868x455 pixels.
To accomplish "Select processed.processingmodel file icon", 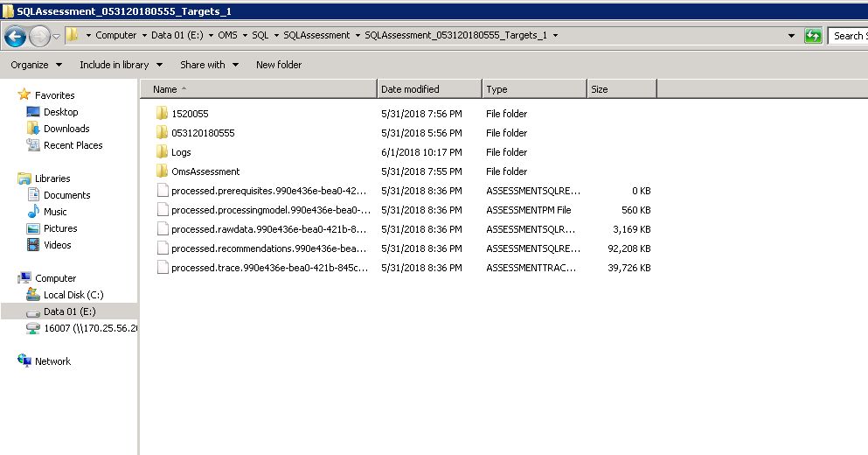I will 163,209.
